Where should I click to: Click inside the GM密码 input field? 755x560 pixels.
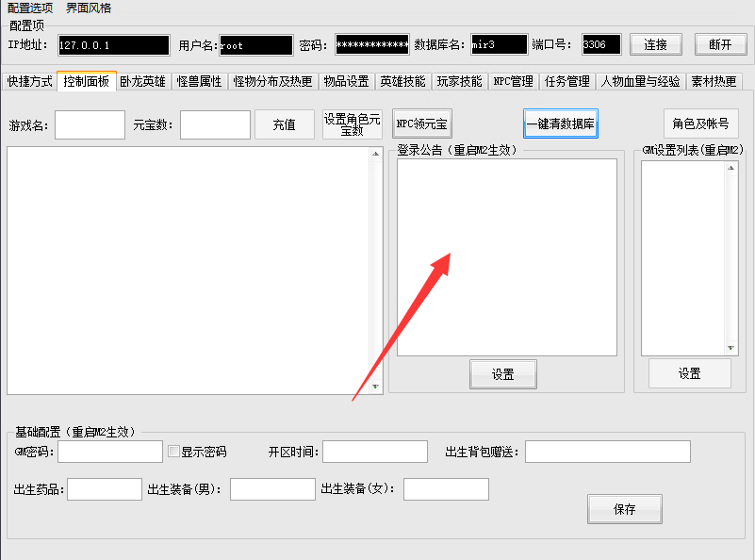coord(108,452)
